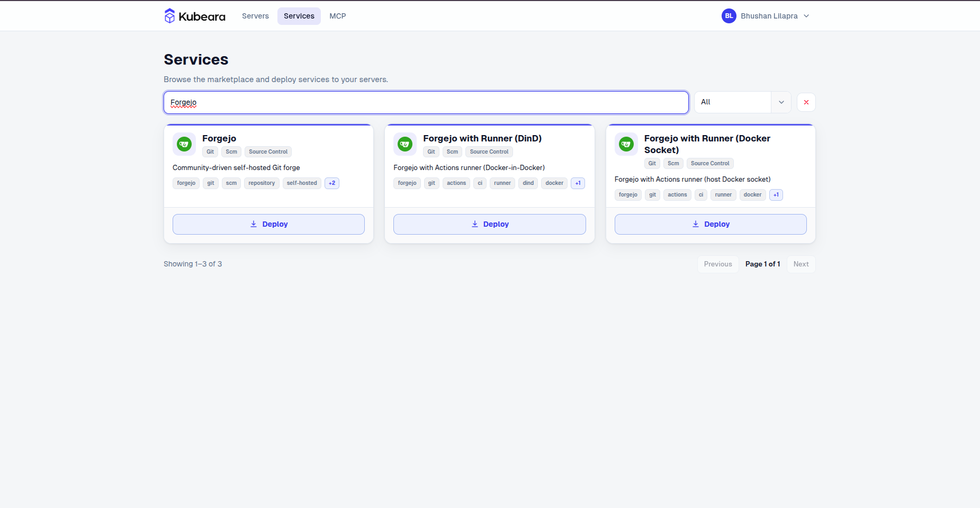Open the Servers nav tab
Image resolution: width=980 pixels, height=508 pixels.
click(x=255, y=16)
